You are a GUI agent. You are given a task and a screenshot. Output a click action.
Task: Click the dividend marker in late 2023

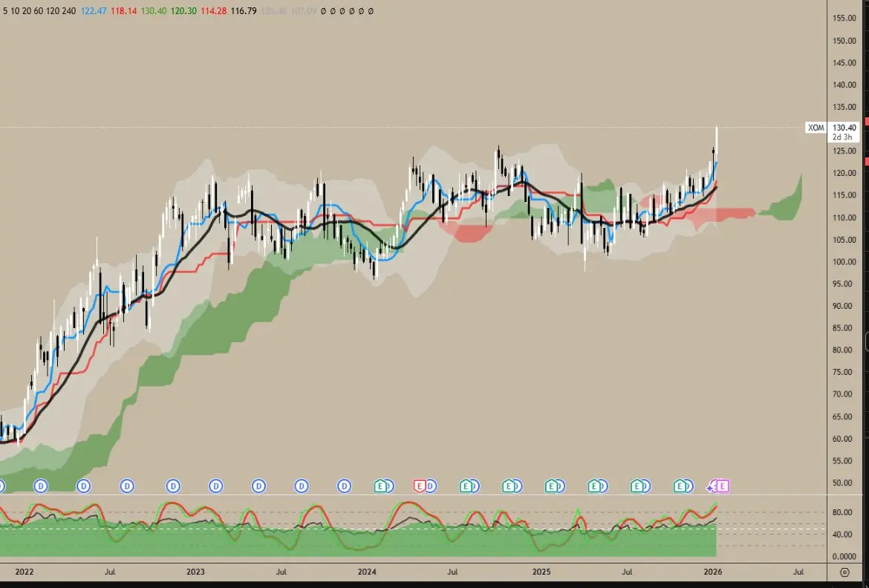pyautogui.click(x=344, y=486)
